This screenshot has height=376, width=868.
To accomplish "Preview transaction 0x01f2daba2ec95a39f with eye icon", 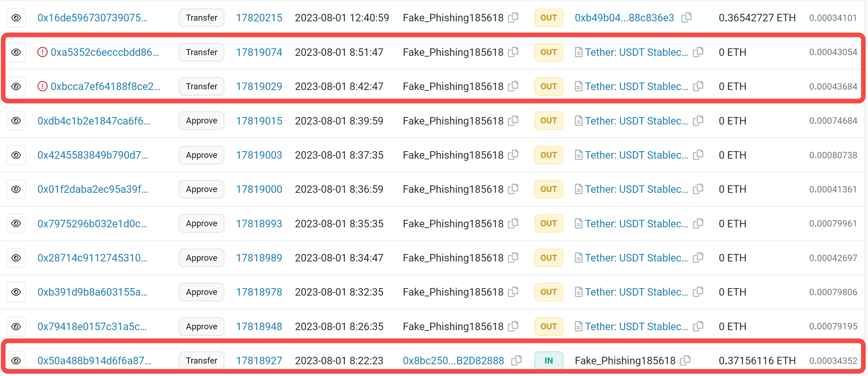I will [16, 189].
